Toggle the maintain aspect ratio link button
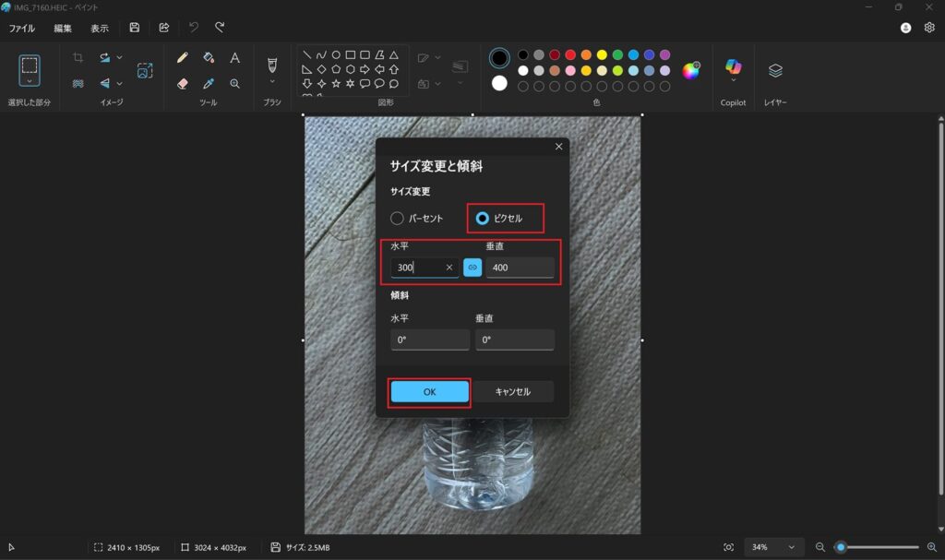 472,268
